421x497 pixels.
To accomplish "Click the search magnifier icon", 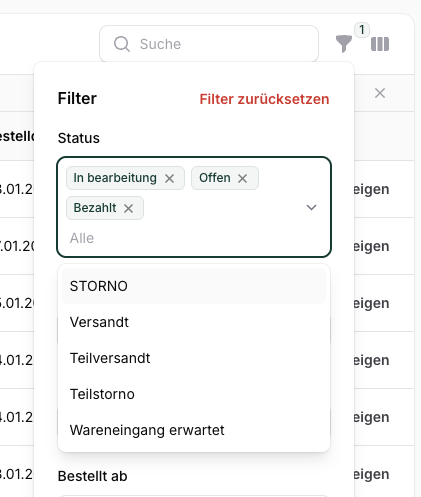I will [x=122, y=44].
